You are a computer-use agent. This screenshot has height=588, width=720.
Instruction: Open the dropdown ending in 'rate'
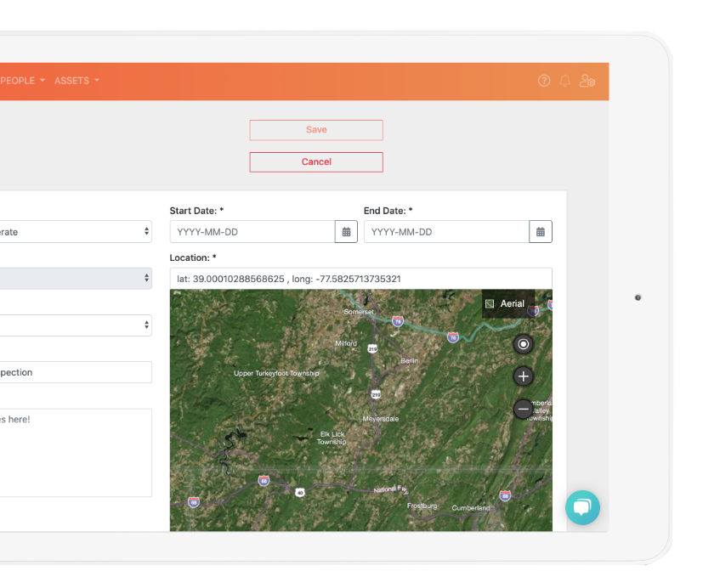pos(76,232)
